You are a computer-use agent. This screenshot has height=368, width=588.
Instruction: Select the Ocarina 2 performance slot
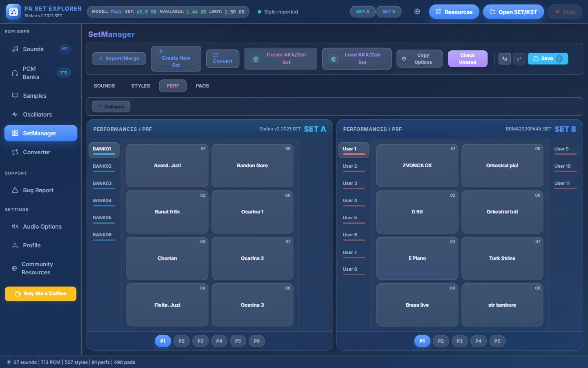click(x=252, y=258)
